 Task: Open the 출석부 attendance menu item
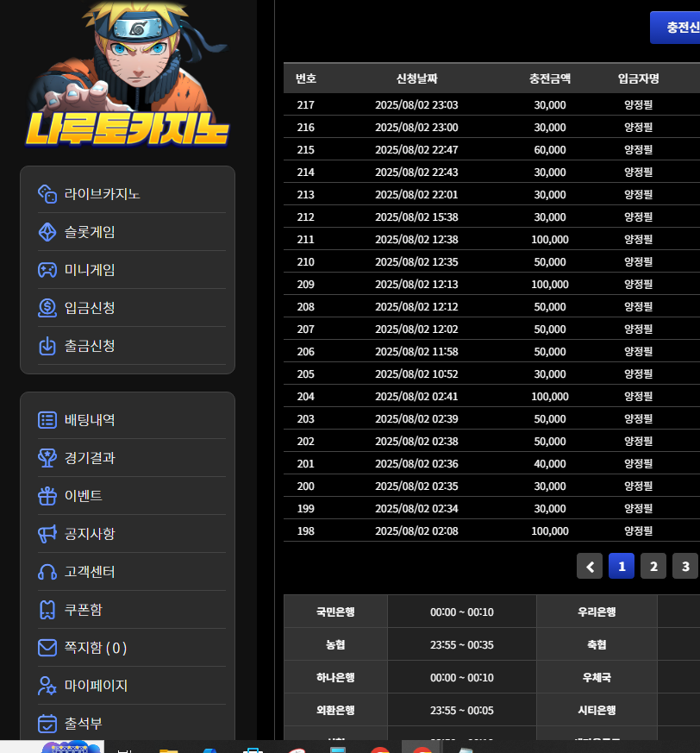pos(83,724)
